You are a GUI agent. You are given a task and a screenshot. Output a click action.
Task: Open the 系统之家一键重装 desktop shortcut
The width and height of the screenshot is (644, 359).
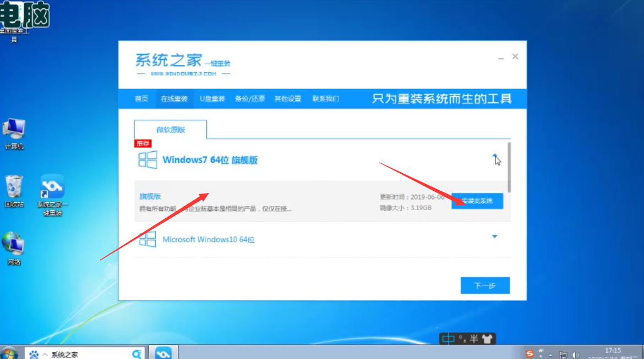[52, 195]
